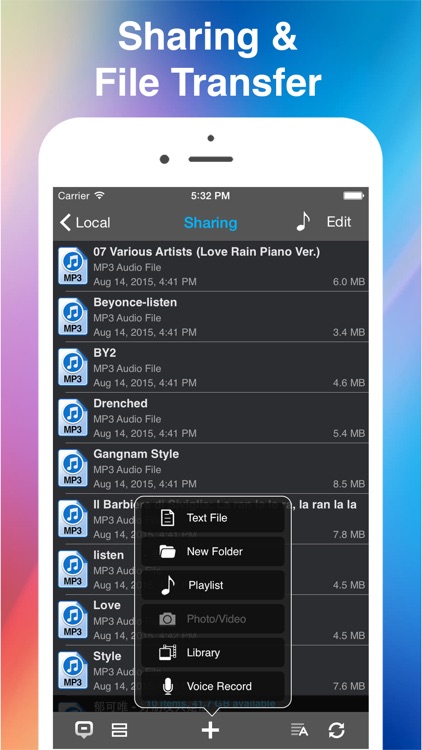Viewport: 422px width, 750px height.
Task: Open MP3 icon of 07 Various Artists
Action: pos(73,266)
